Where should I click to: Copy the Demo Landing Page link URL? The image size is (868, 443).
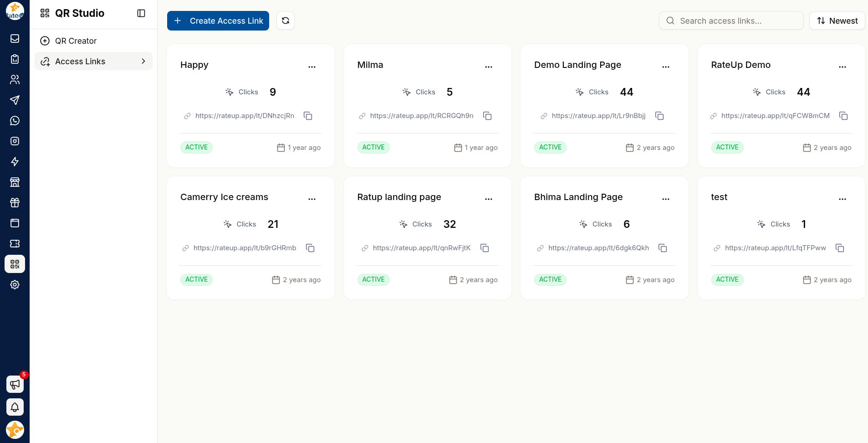[659, 116]
